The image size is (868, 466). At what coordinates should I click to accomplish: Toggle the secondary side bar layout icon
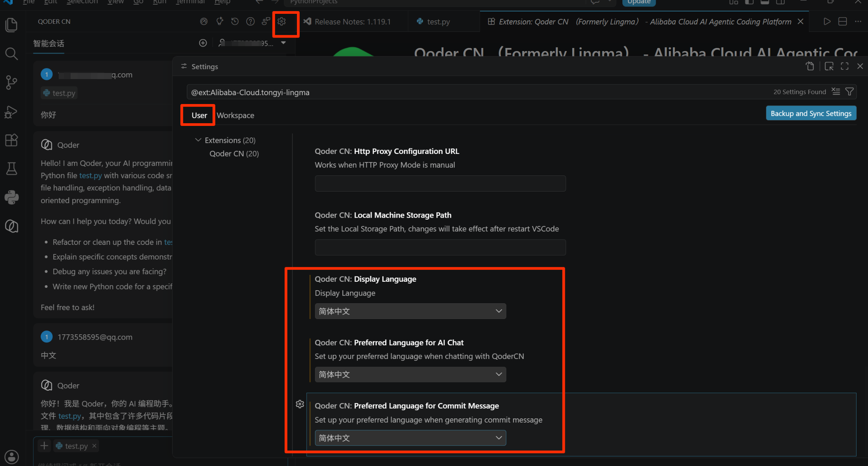click(781, 2)
